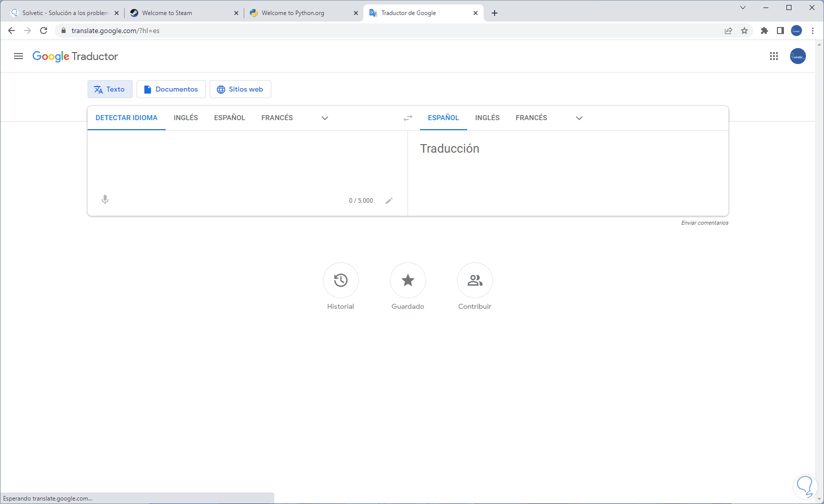Select the Texto translation mode
Viewport: 824px width, 504px height.
110,89
